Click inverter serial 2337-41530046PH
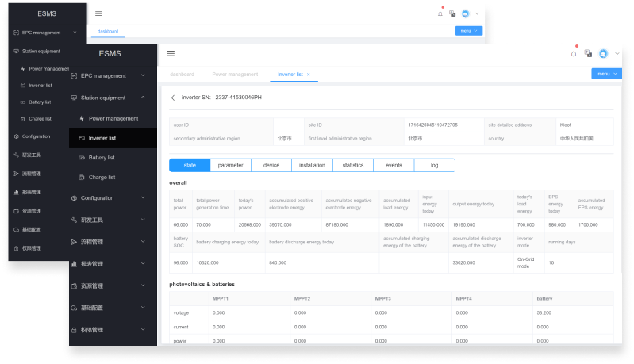The image size is (634, 364). [x=238, y=98]
